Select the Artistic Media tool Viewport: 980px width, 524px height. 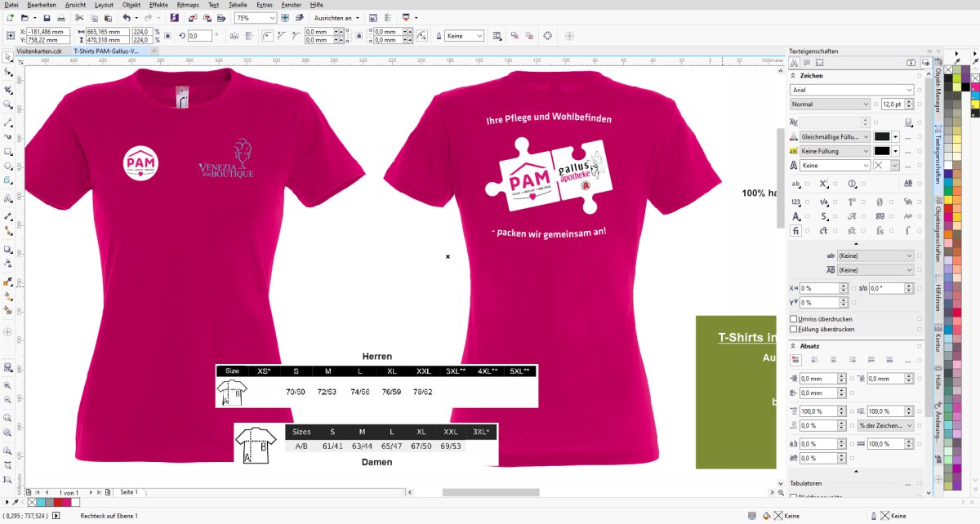click(7, 136)
